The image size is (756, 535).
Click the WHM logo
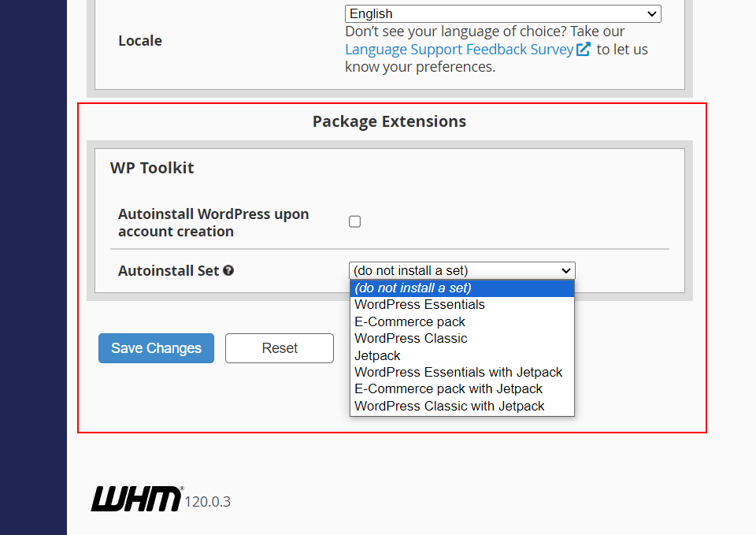[x=136, y=499]
